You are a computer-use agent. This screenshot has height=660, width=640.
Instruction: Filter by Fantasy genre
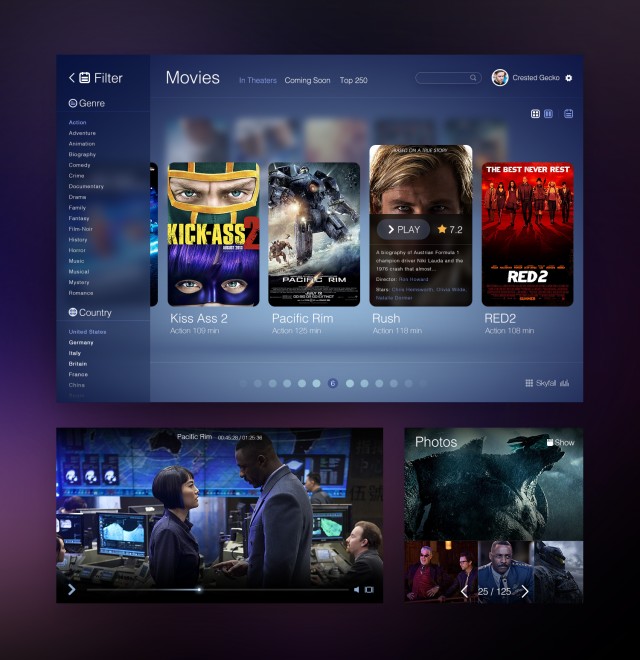click(79, 218)
